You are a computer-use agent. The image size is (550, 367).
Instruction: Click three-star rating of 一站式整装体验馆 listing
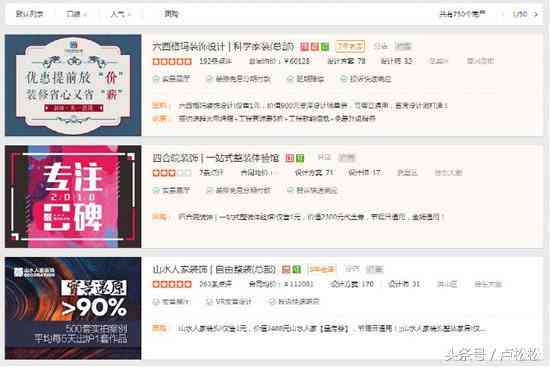tap(172, 173)
